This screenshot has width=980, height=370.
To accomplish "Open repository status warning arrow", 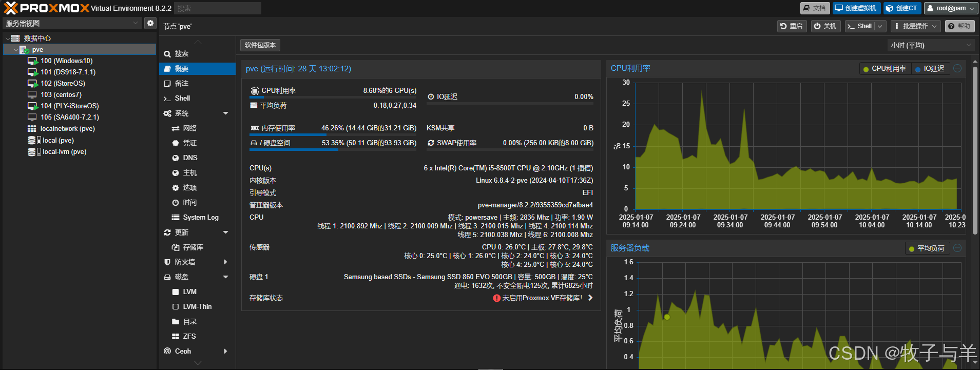I will pos(590,298).
